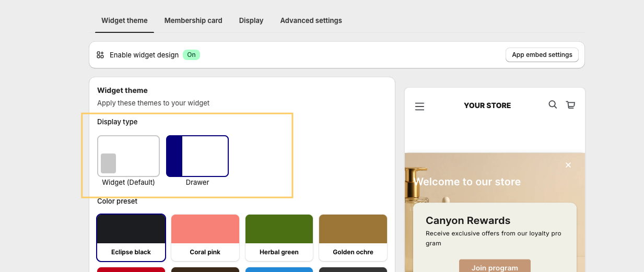Open the hamburger menu in store preview
The height and width of the screenshot is (272, 644).
click(419, 107)
